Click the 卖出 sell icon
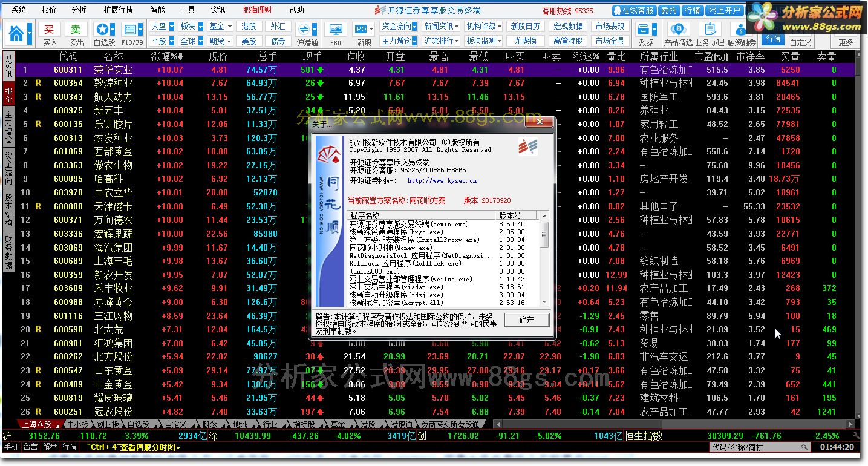868x466 pixels. [x=76, y=30]
